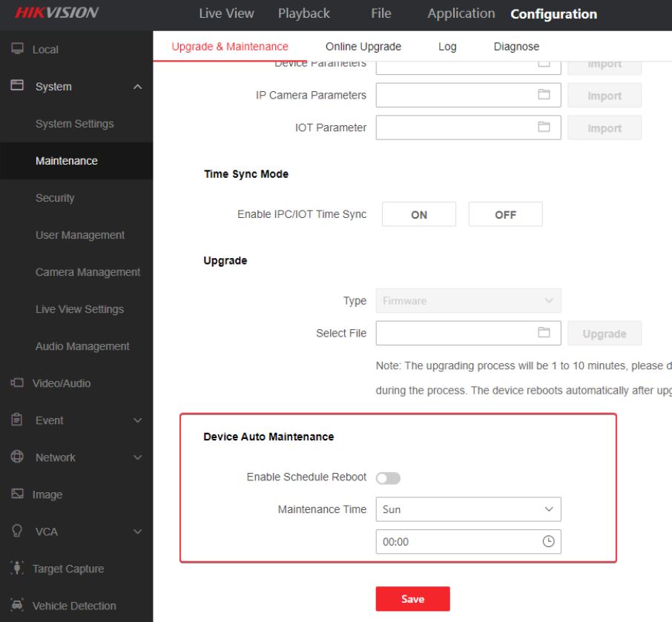Expand the Network menu chevron
The image size is (672, 622).
[137, 457]
